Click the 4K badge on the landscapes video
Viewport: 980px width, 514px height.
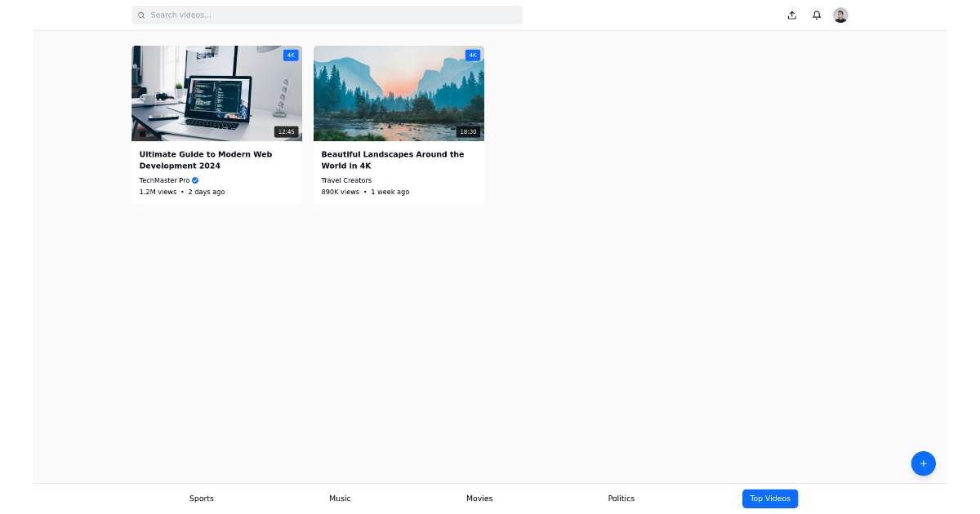click(x=473, y=55)
